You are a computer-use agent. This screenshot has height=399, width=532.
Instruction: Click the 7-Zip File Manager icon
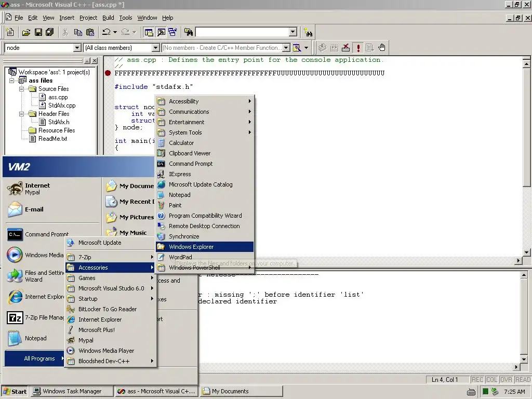15,318
